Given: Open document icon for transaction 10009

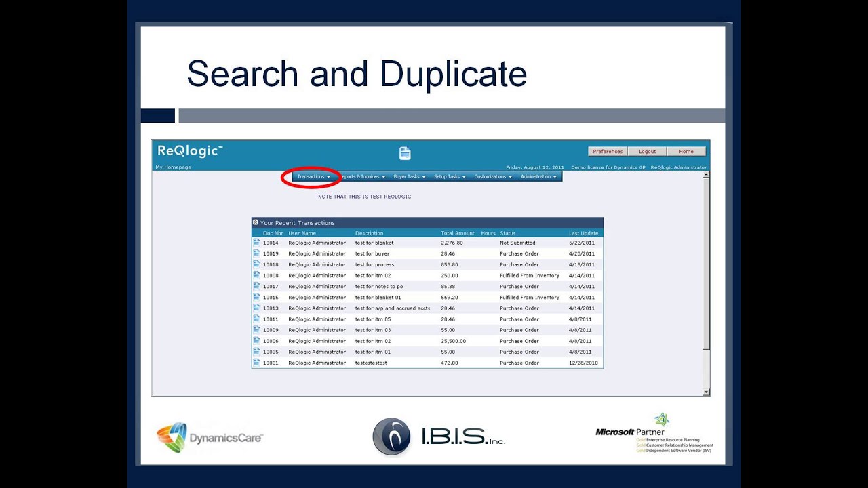Looking at the screenshot, I should 256,329.
